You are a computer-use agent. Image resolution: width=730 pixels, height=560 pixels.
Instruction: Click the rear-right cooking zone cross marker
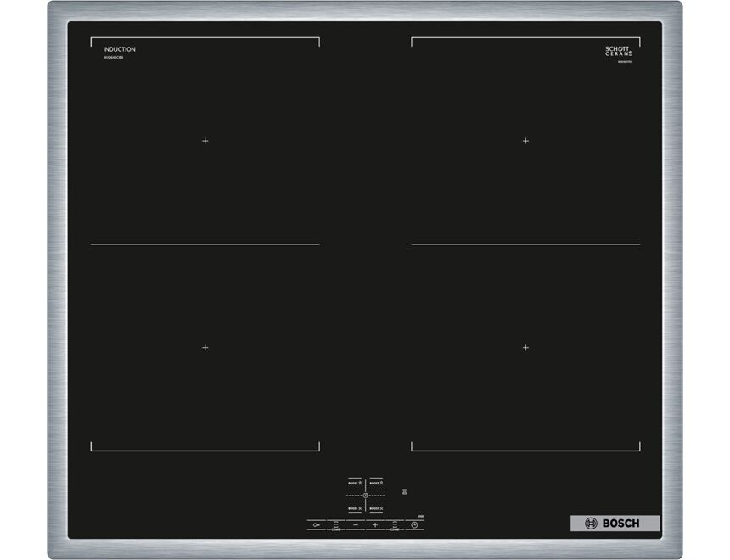pyautogui.click(x=525, y=141)
